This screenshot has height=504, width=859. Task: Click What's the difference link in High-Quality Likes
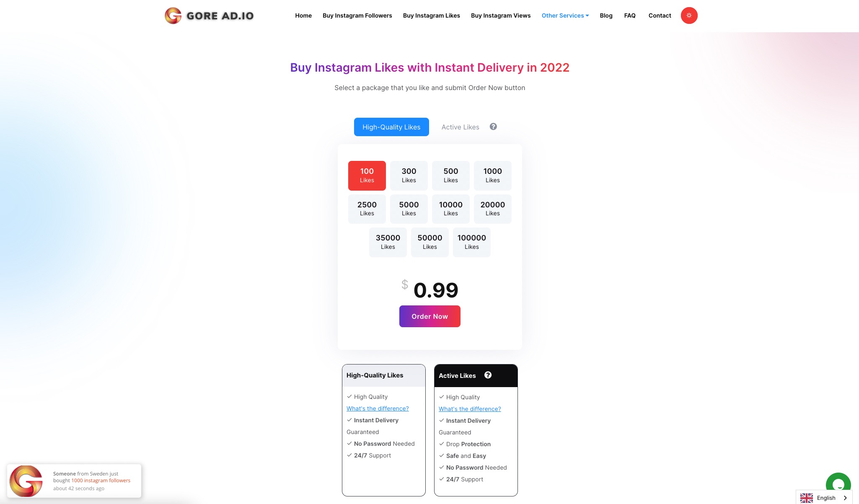[x=377, y=408]
